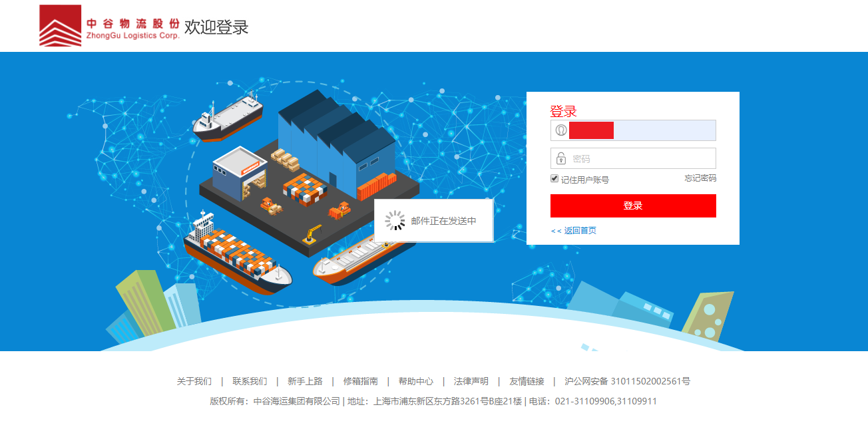Click the orange-hulled tanker ship illustration

coord(359,261)
